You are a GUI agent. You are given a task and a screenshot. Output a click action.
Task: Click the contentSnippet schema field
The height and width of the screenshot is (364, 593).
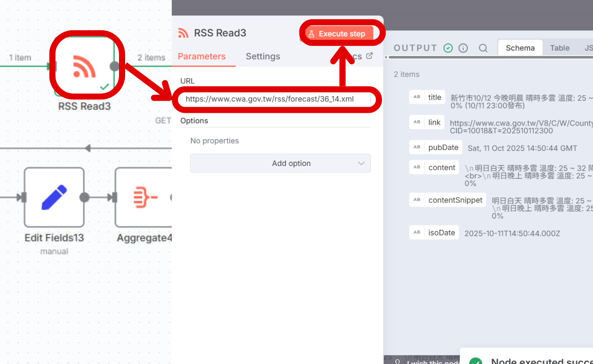coord(455,200)
